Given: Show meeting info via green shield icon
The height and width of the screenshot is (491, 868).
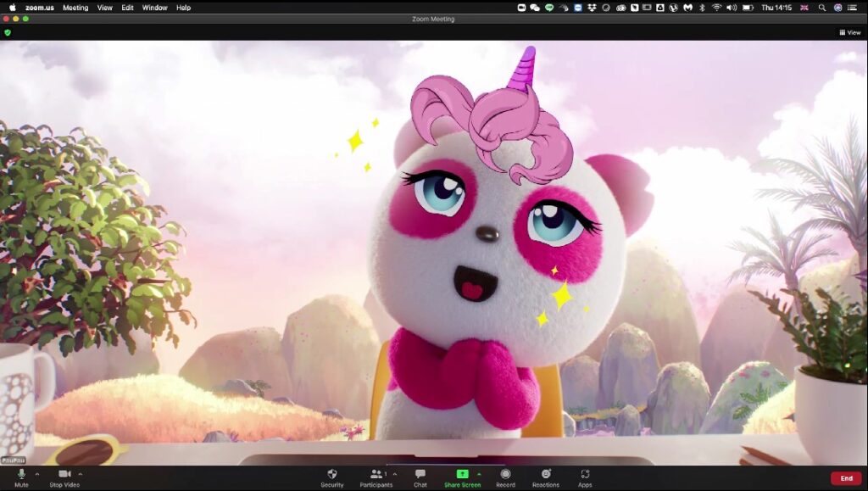Looking at the screenshot, I should click(8, 33).
